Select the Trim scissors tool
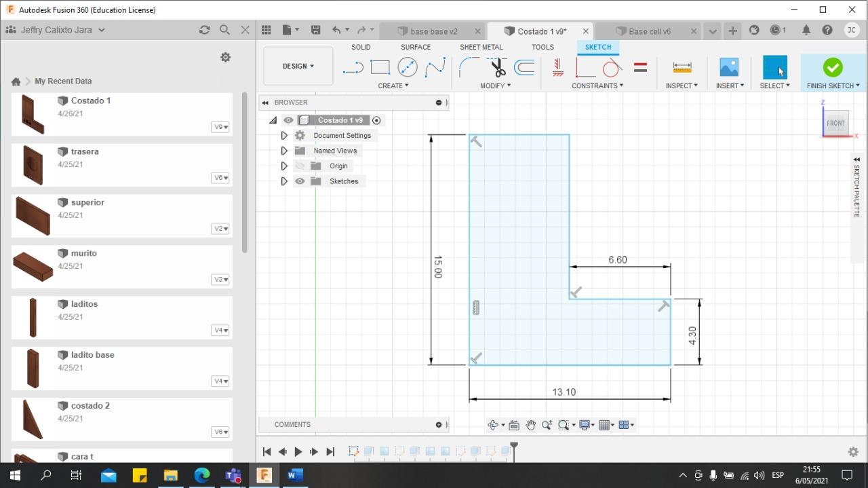Viewport: 868px width, 488px height. coord(497,67)
